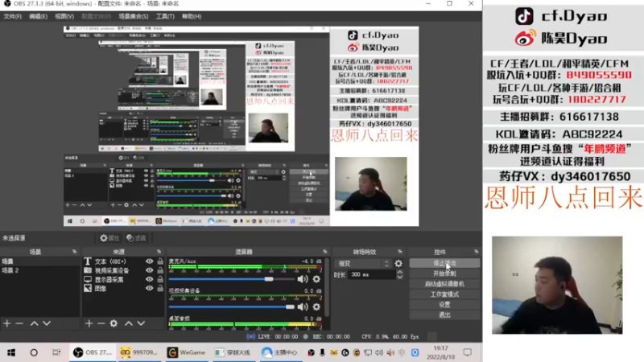Remove selected source with minus icon
The image size is (644, 362).
tap(101, 323)
